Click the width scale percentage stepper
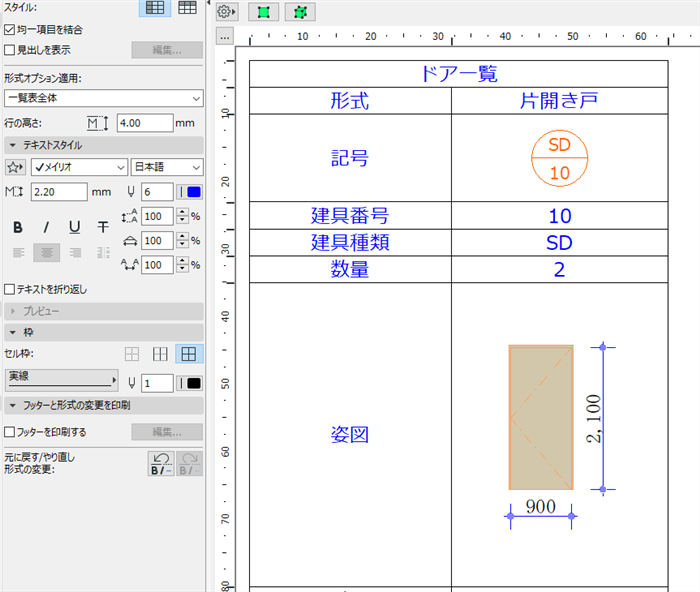 point(182,241)
